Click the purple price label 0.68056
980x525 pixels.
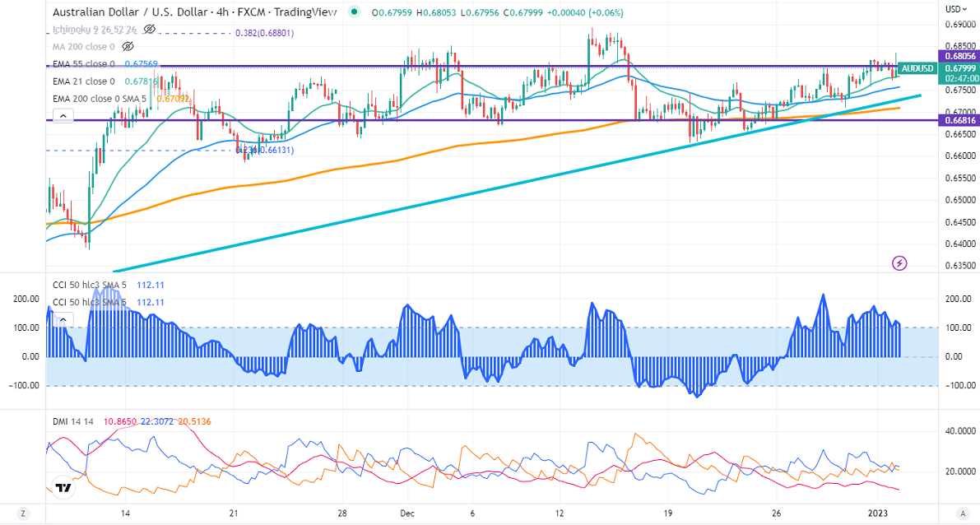(960, 56)
